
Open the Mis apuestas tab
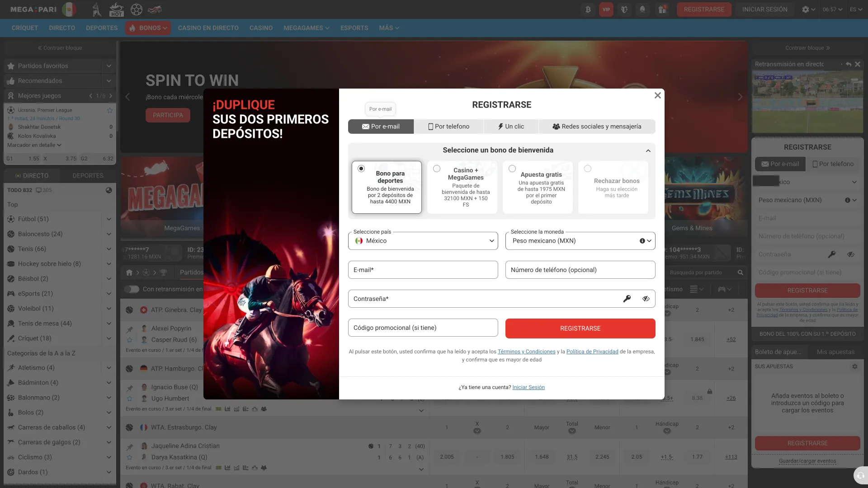click(835, 352)
